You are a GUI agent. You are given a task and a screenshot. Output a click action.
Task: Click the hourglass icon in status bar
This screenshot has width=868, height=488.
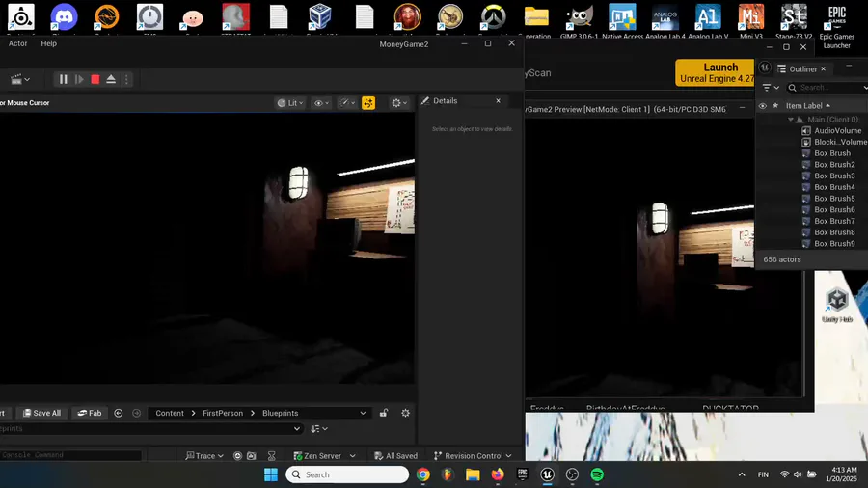point(272,456)
